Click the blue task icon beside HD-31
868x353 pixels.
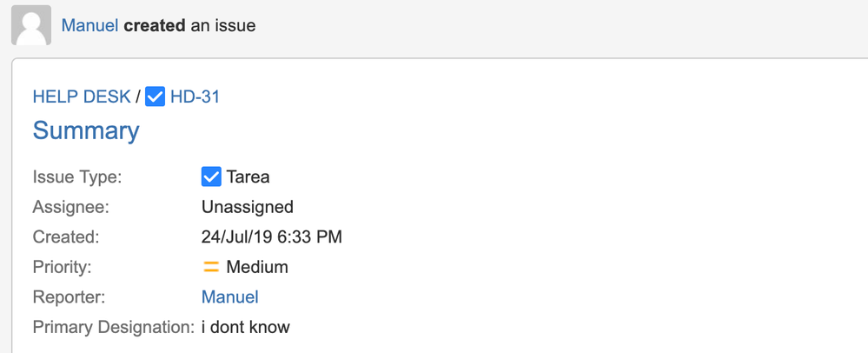click(155, 97)
